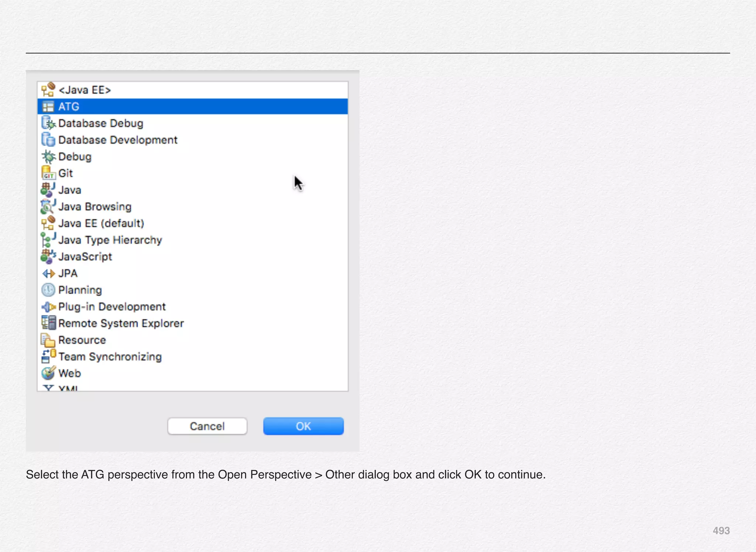Click the Java Type Hierarchy icon

(48, 240)
